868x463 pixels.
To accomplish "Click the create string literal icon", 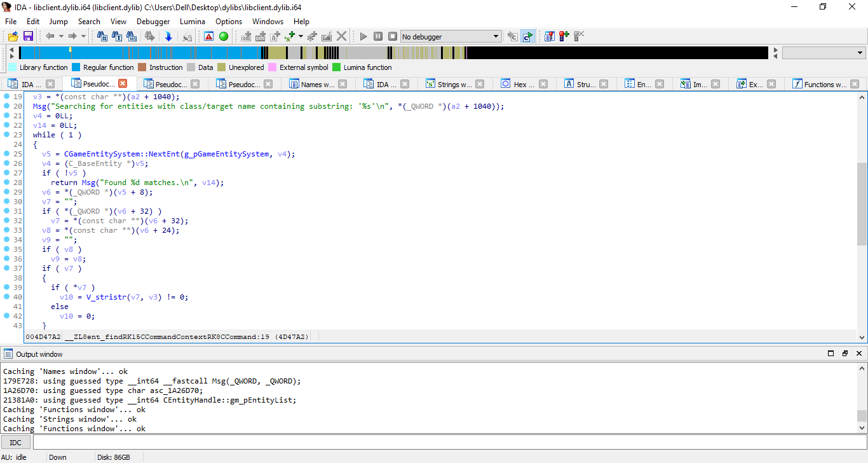I will coord(275,36).
